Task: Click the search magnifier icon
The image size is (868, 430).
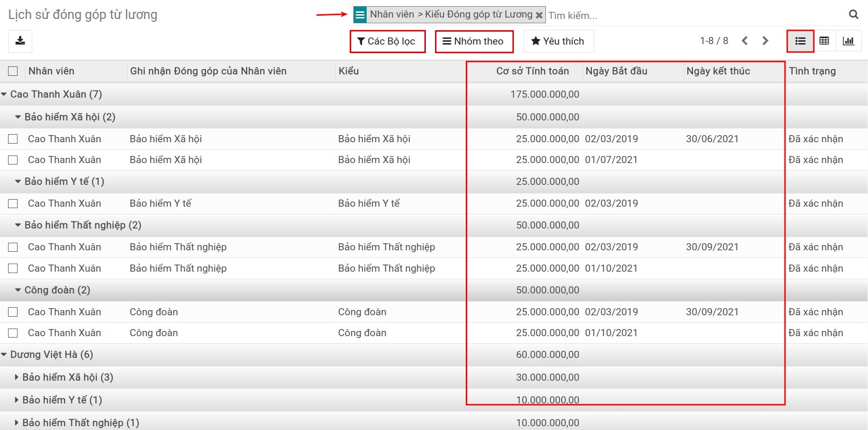Action: click(x=853, y=15)
